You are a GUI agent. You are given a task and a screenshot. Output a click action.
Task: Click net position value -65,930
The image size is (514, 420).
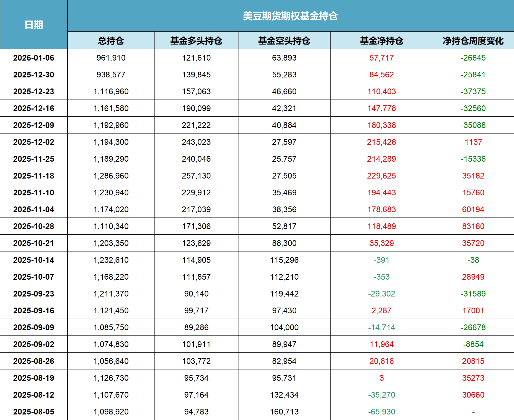click(382, 412)
